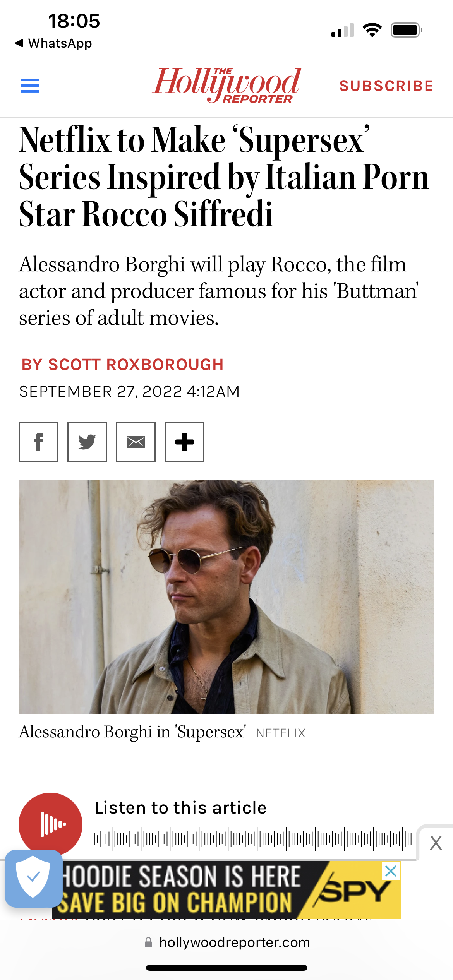
Task: Open the hamburger navigation menu
Action: (30, 86)
